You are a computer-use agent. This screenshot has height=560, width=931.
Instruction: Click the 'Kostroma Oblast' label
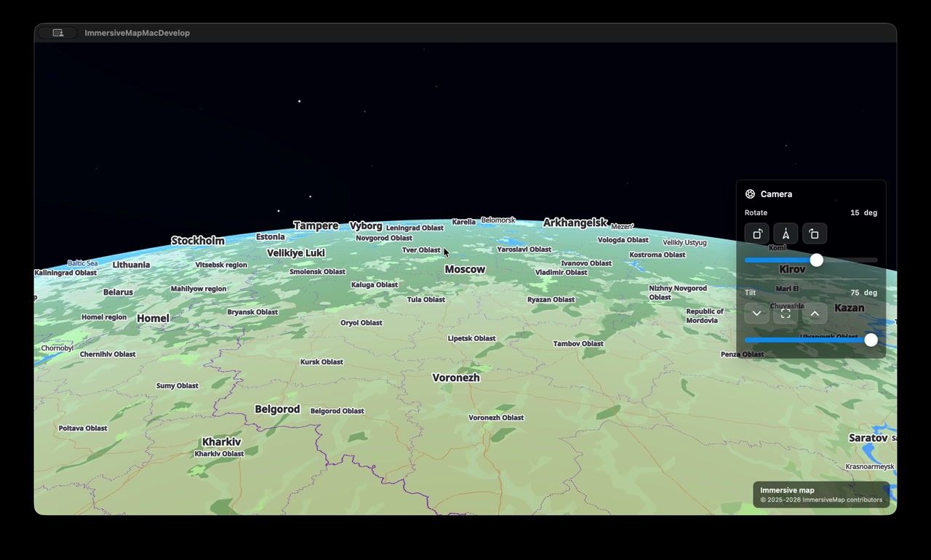click(x=658, y=255)
